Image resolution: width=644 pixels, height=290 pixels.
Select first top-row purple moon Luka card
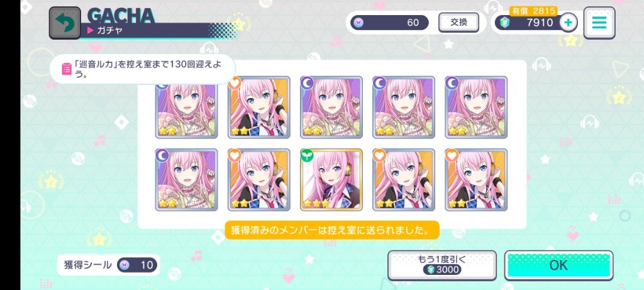186,107
